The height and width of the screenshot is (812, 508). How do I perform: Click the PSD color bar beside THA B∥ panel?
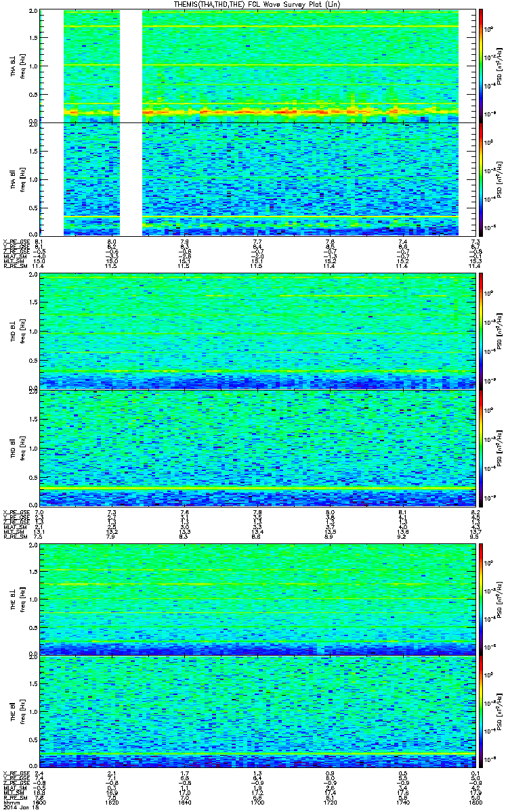pyautogui.click(x=482, y=179)
